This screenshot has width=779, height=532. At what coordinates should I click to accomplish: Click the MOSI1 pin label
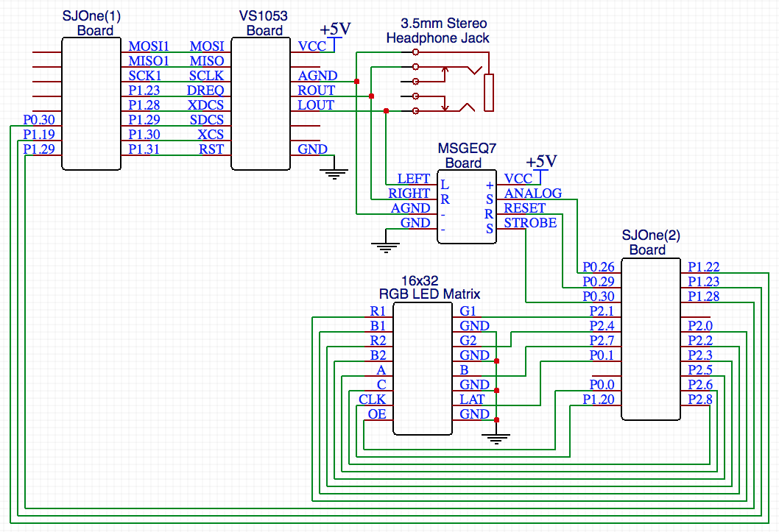149,46
